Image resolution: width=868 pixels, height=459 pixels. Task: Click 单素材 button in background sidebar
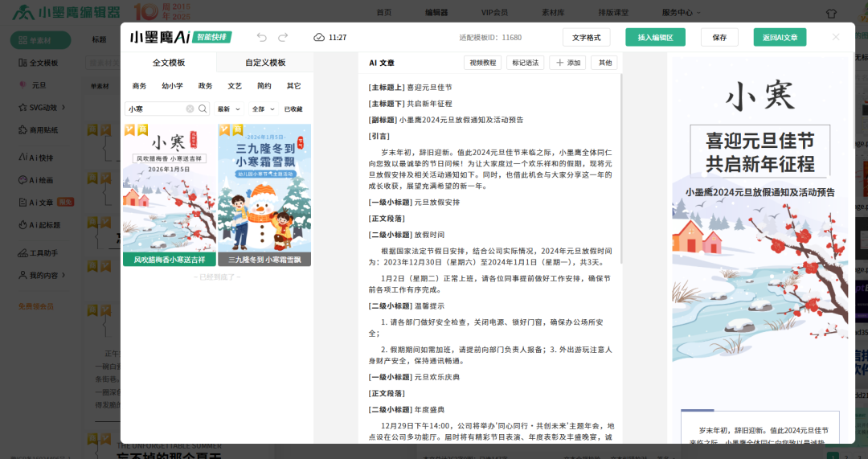coord(40,40)
